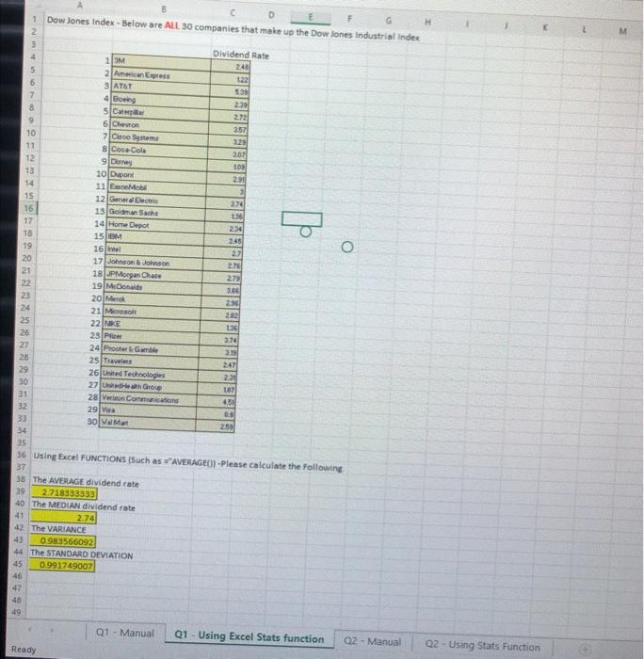Click the selected empty cell in column E
Viewport: 644px width, 659px height.
click(302, 219)
